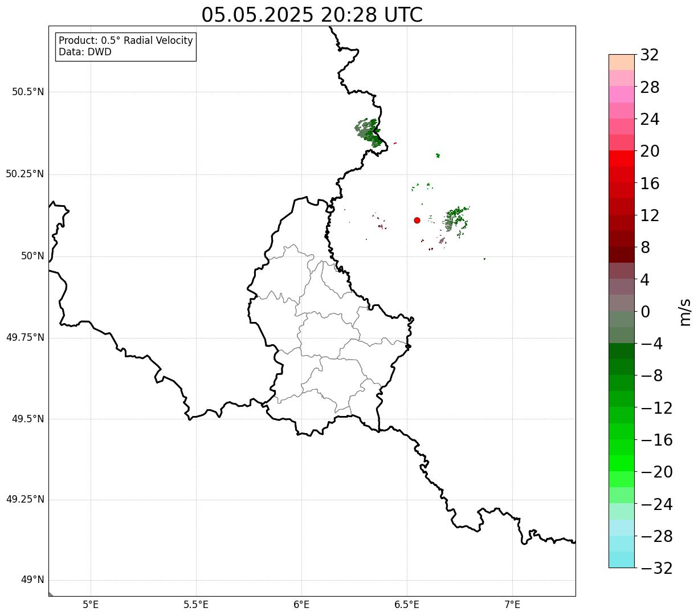Click the colorbar value −16
The height and width of the screenshot is (616, 698).
[x=656, y=440]
